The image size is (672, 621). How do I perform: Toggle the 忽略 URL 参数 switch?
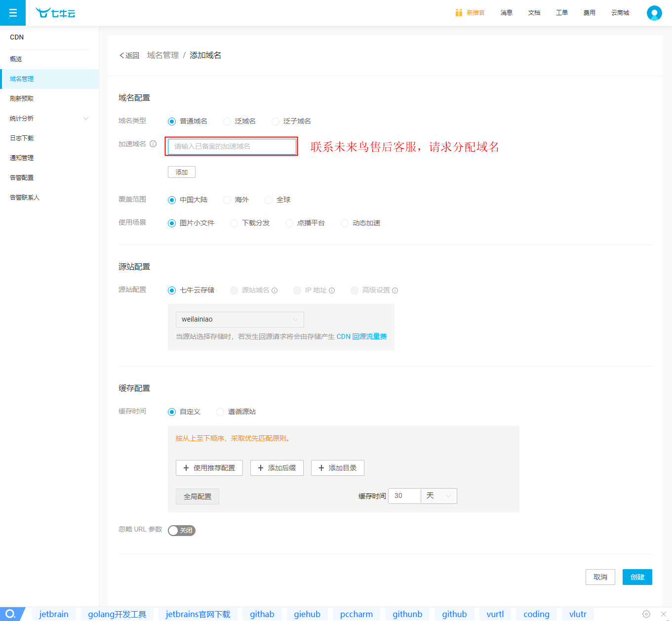[x=182, y=531]
